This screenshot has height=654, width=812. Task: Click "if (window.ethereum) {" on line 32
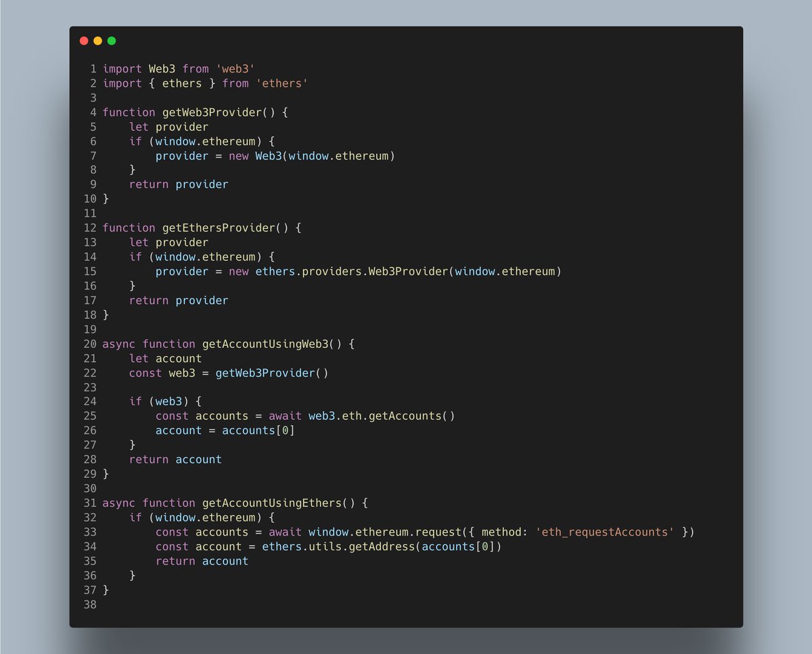[x=202, y=517]
